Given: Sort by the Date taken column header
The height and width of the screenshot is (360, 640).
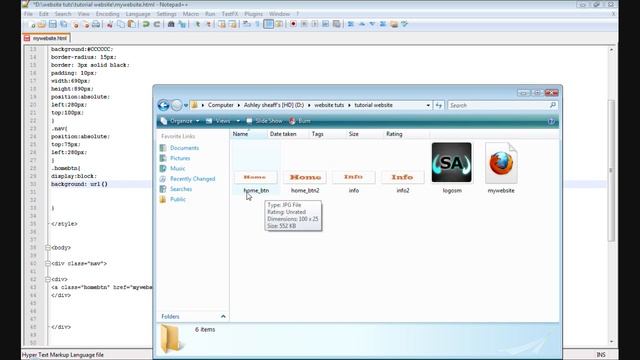Looking at the screenshot, I should pos(283,134).
